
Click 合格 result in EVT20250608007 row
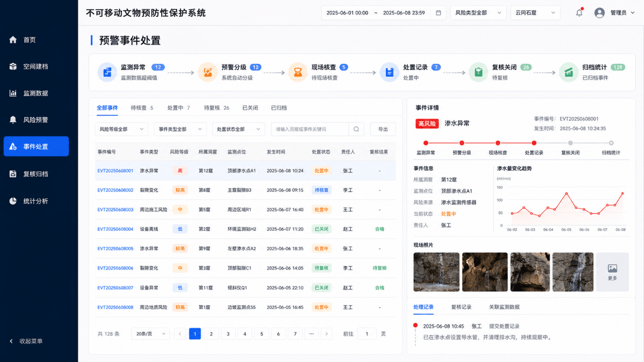coord(379,288)
